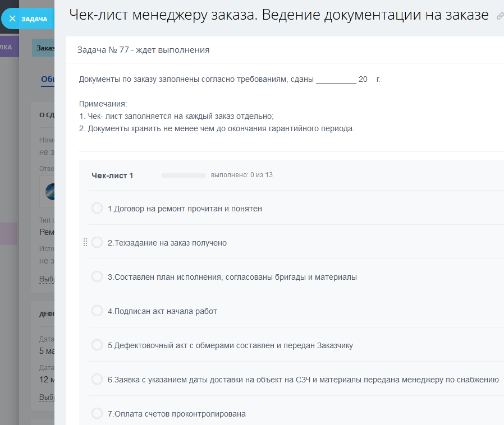Check off item 2 Техзадание на заказ получено
This screenshot has height=425, width=504.
point(97,242)
